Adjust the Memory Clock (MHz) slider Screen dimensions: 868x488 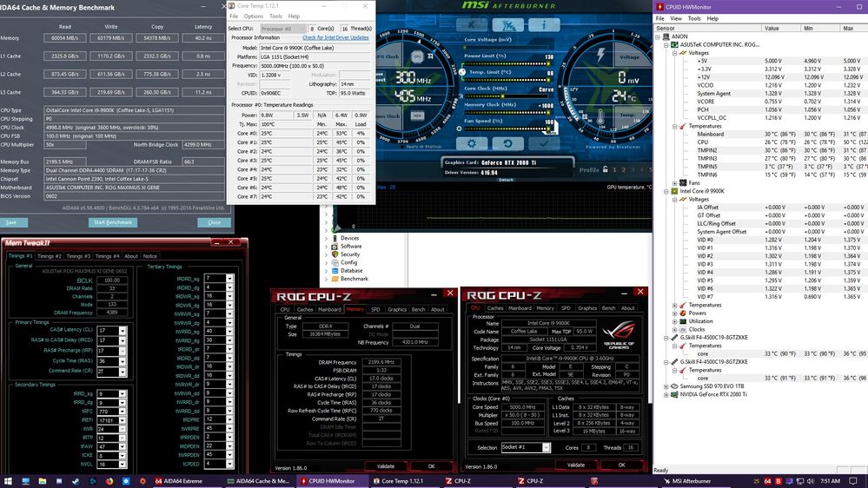[507, 112]
